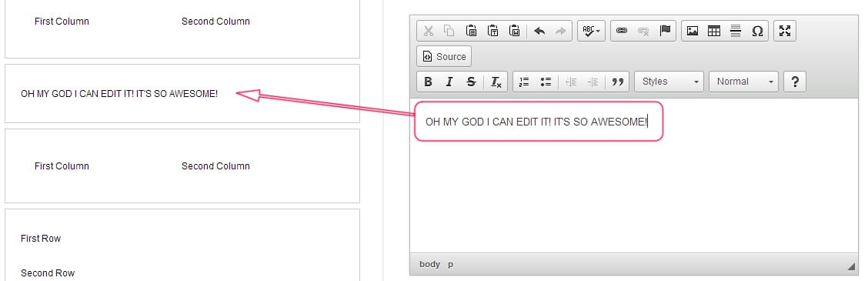
Task: Insert an anchor with flag icon
Action: pyautogui.click(x=665, y=31)
